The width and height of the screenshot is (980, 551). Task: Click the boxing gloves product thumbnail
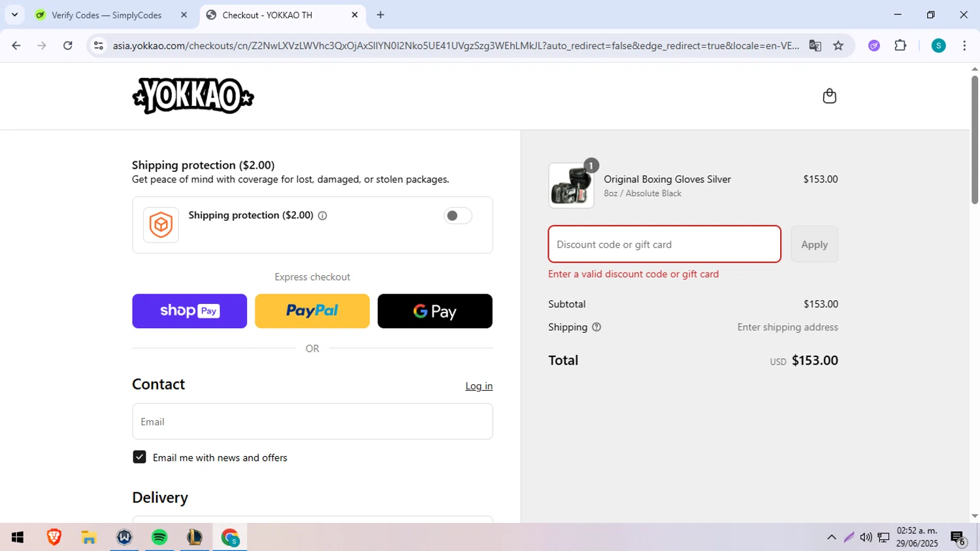coord(571,186)
